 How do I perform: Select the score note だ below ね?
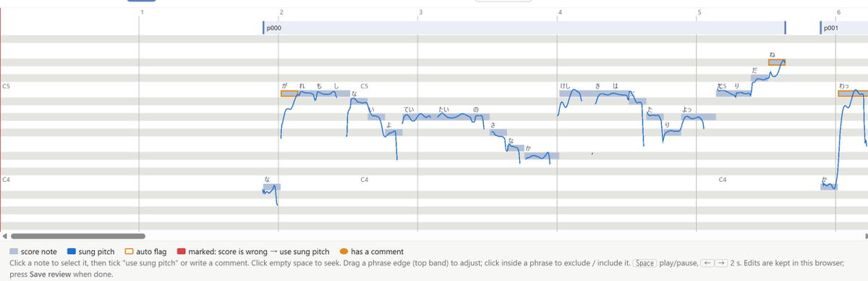759,77
